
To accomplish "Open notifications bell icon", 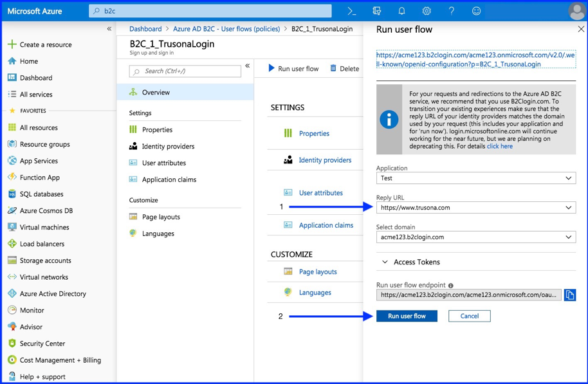I will click(401, 11).
